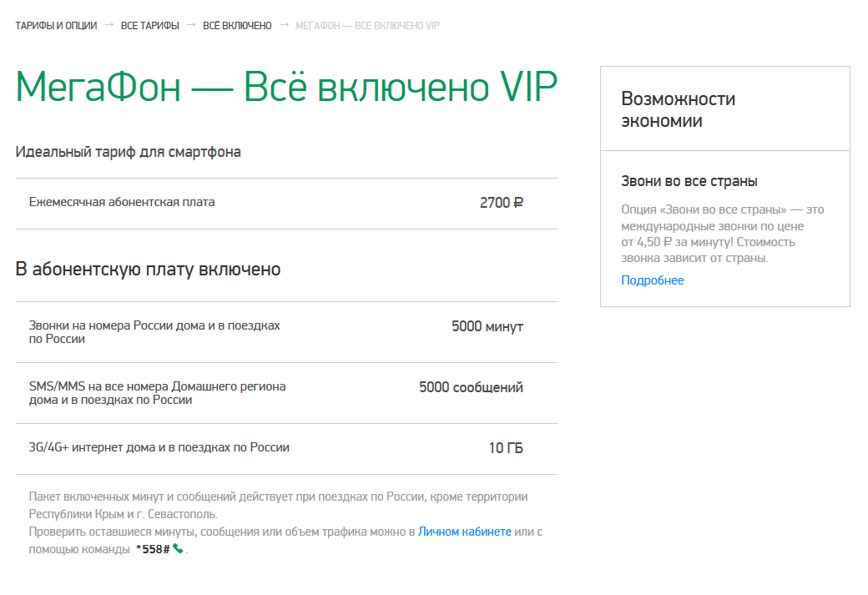The image size is (868, 595).
Task: Navigate to ВСЕ ТАРИФЫ breadcrumb
Action: point(152,25)
